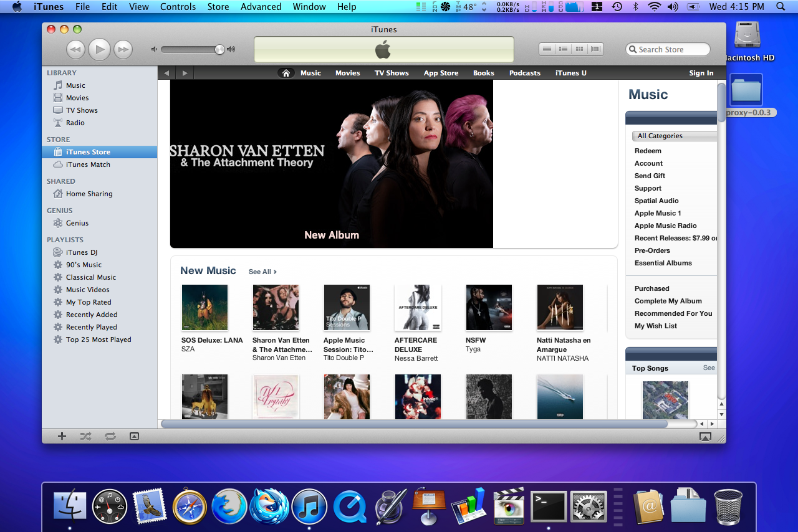
Task: Open Music in the Library sidebar
Action: tap(75, 85)
